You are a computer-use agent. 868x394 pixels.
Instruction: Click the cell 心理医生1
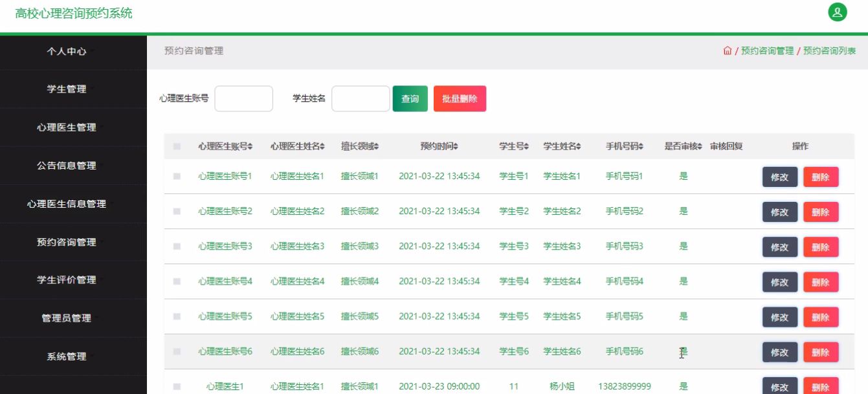tap(225, 387)
